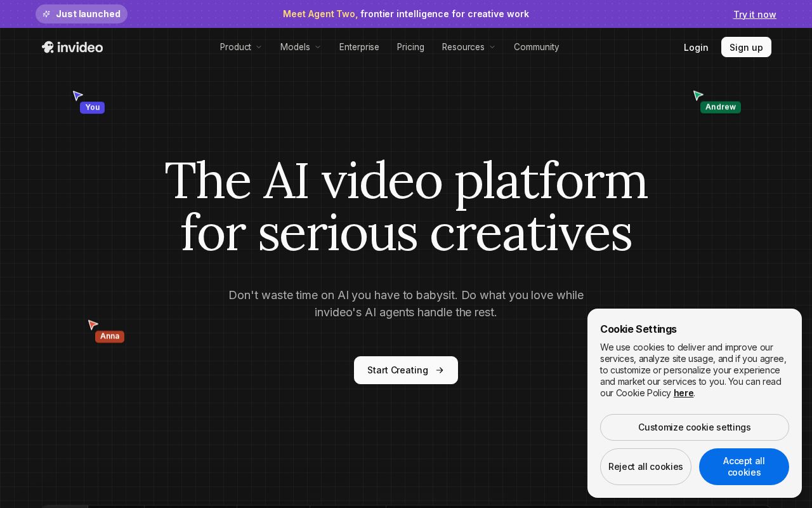Click the blue cursor arrow above You
This screenshot has width=812, height=508.
77,95
